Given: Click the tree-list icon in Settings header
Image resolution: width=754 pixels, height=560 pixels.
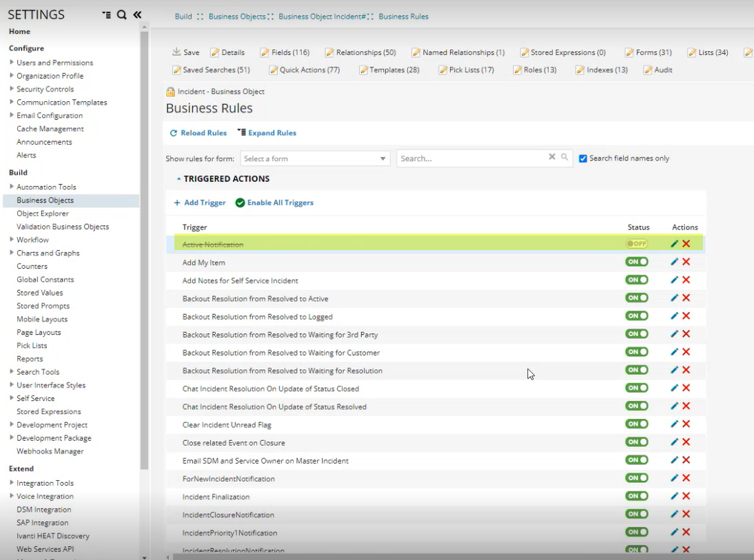Looking at the screenshot, I should point(106,14).
